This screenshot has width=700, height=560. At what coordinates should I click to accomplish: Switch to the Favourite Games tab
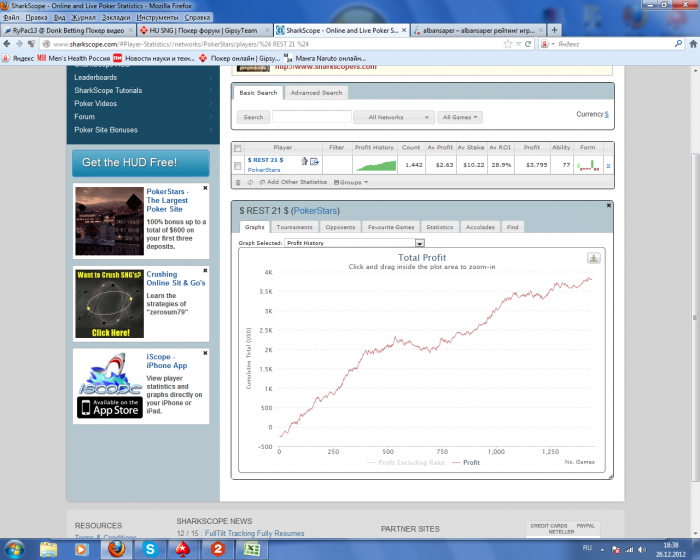pyautogui.click(x=391, y=227)
